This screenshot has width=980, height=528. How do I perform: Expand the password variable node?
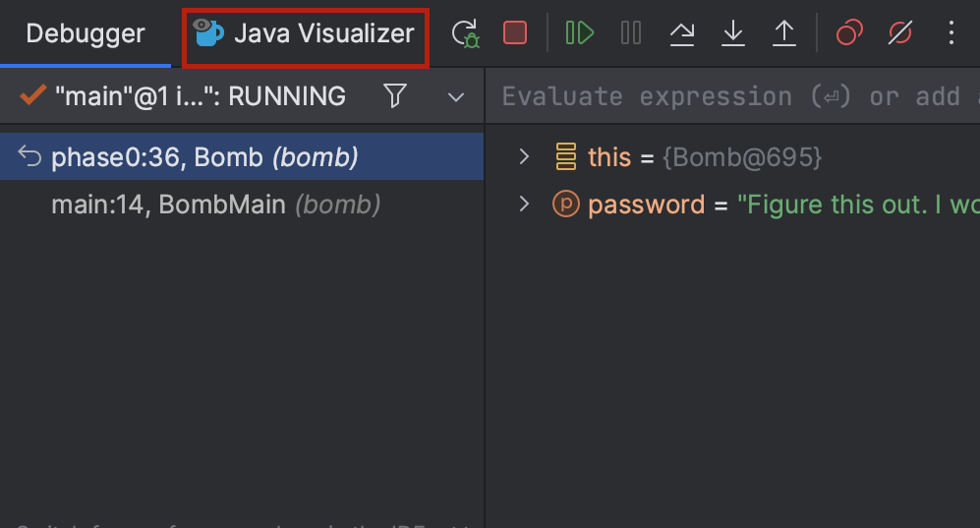pyautogui.click(x=524, y=205)
